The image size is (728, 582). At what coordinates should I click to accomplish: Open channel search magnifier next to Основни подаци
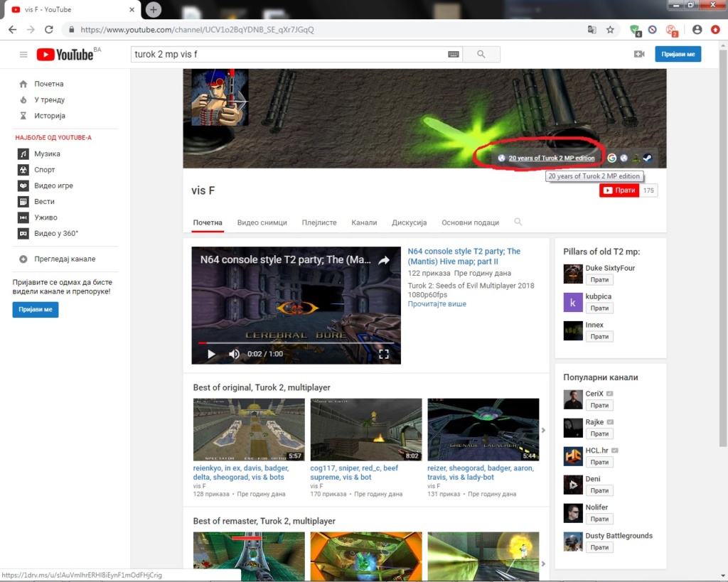(x=518, y=222)
